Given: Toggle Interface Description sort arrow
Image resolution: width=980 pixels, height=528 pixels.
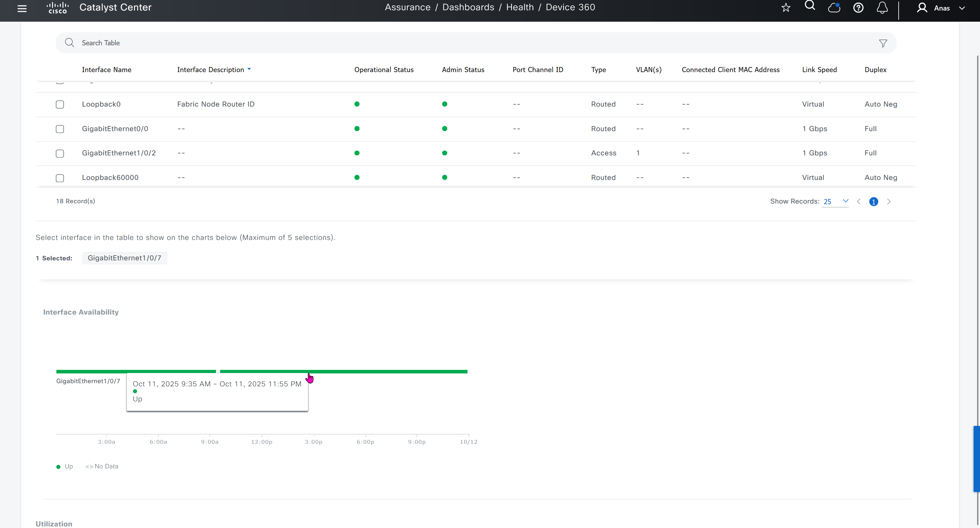Looking at the screenshot, I should click(x=249, y=69).
